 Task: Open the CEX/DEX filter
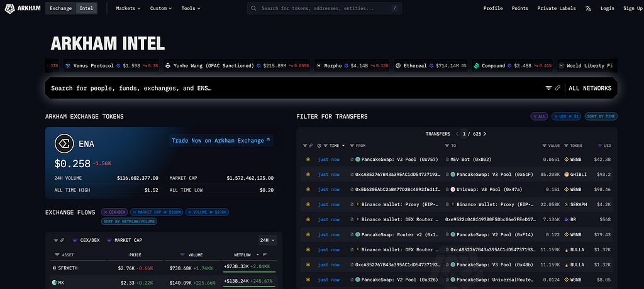pos(86,240)
